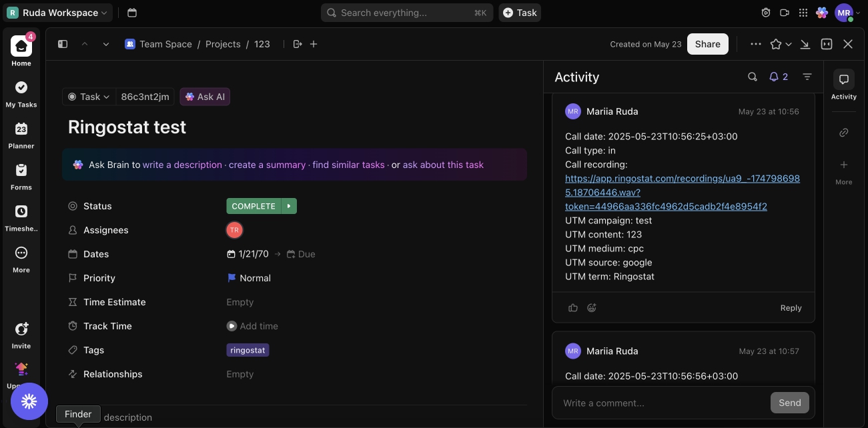
Task: Click the task layout icon left of close
Action: click(x=827, y=44)
